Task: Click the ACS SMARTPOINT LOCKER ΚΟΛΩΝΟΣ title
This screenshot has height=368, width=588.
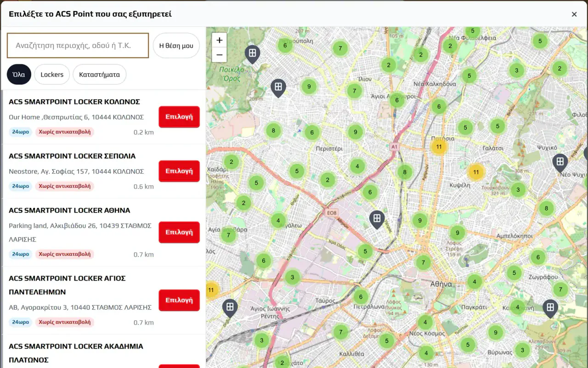Action: 74,102
